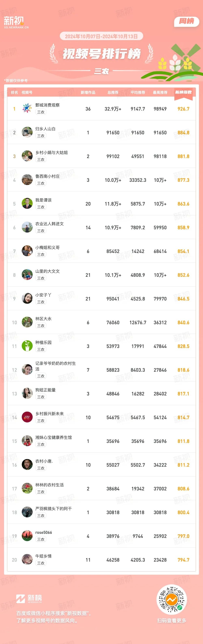Click the 扫码查看更多 text below QR code
The image size is (203, 644).
(172, 620)
